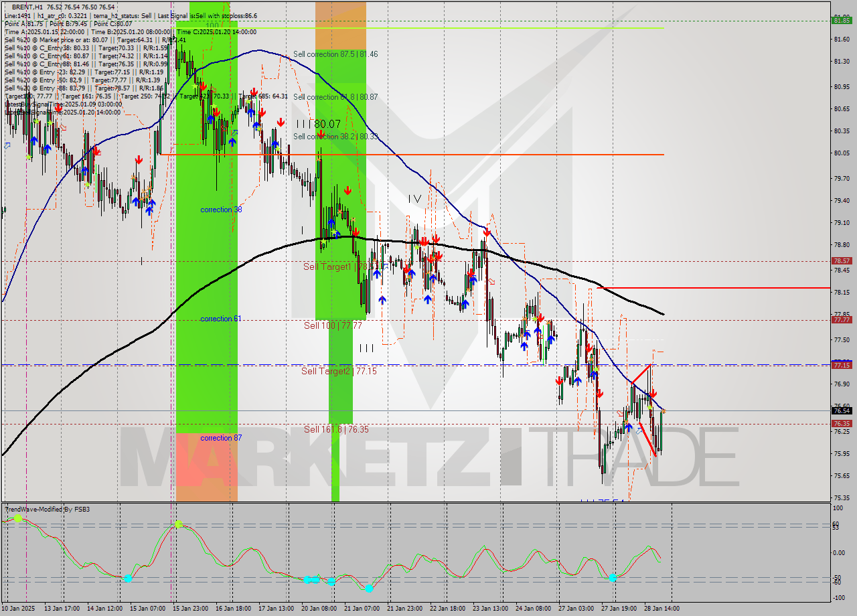The width and height of the screenshot is (857, 616).
Task: Click the '20 Jan 08:00' time axis label
Action: click(x=319, y=609)
